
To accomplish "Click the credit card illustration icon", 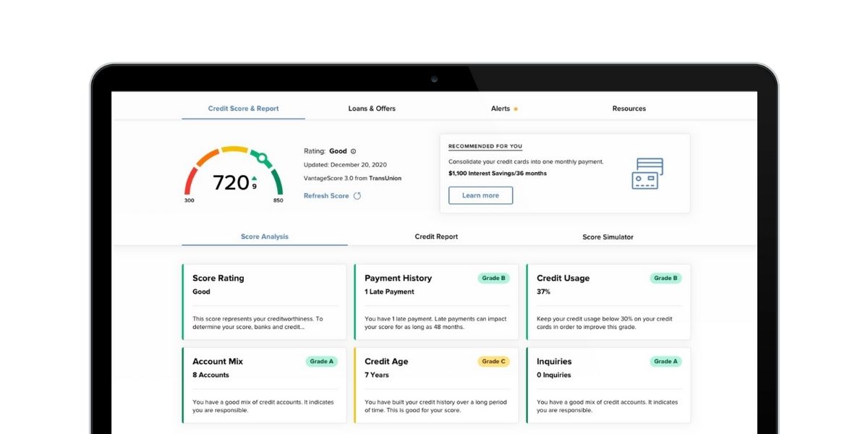I will coord(647,174).
